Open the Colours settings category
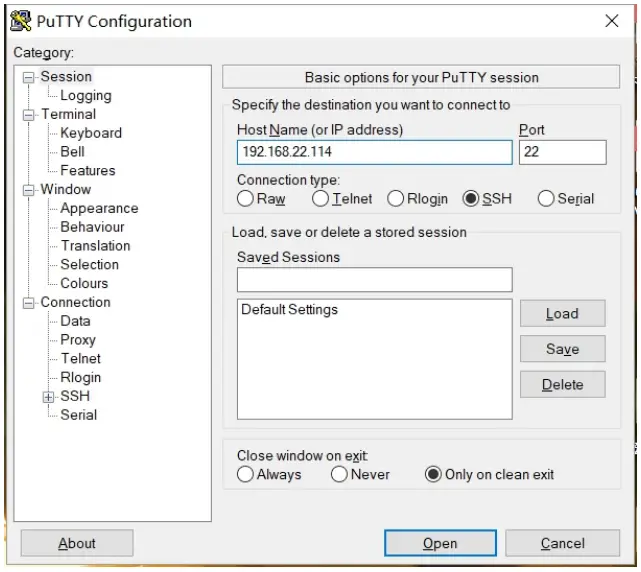641x572 pixels. (84, 283)
